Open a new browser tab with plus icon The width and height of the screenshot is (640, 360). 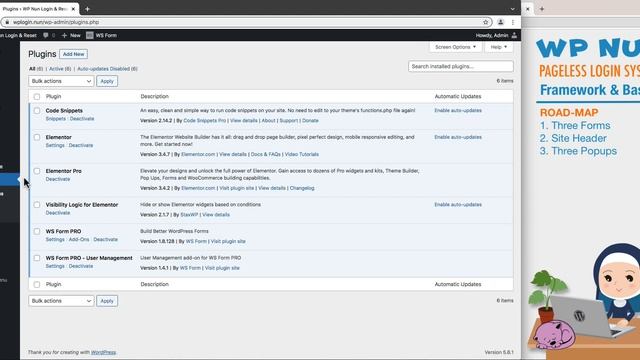click(x=87, y=9)
